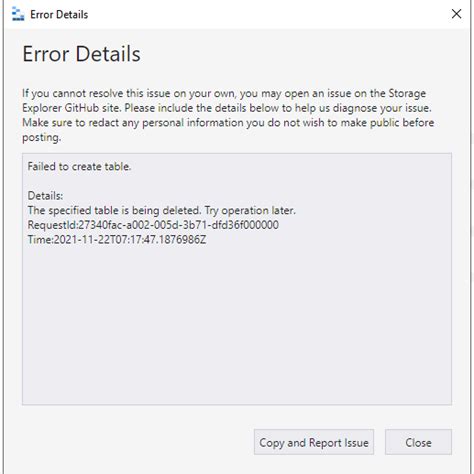Click 'The specified table is being deleted' text

click(x=114, y=210)
